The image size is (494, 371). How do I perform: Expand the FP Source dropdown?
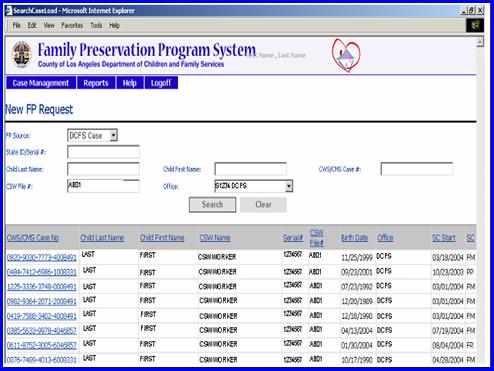tap(113, 135)
